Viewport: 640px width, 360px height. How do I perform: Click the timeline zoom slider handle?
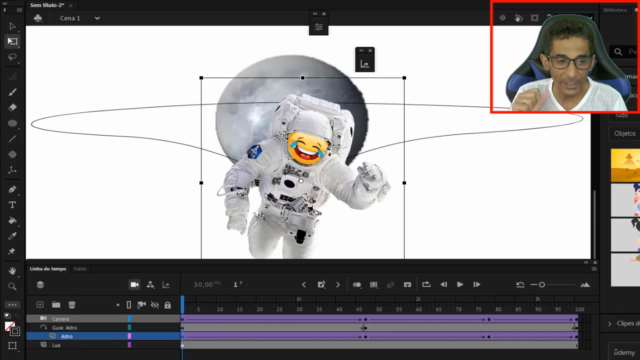[542, 285]
